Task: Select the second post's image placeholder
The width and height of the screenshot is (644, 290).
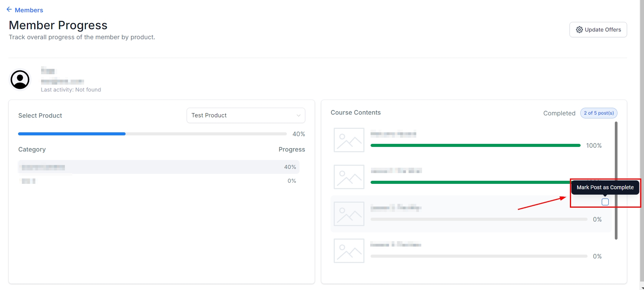Action: pos(349,177)
